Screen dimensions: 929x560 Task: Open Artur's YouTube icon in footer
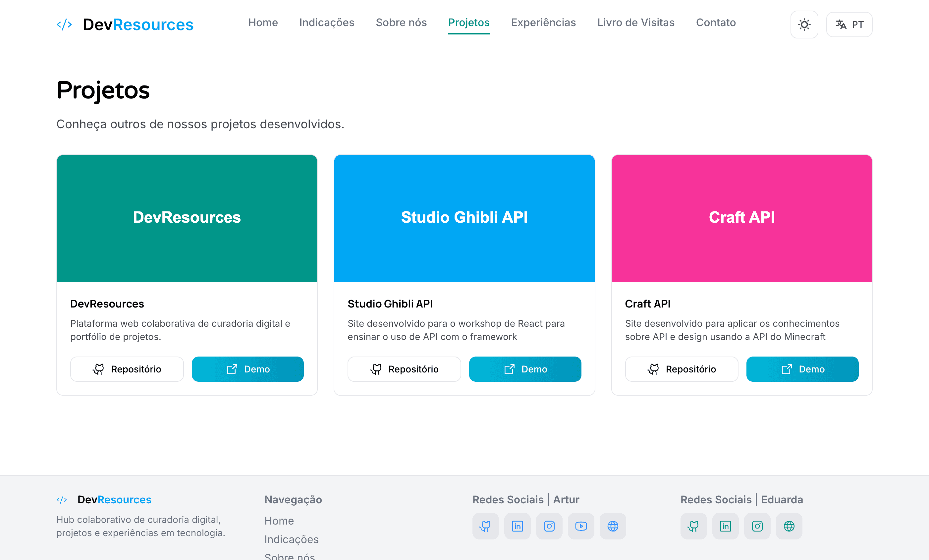[581, 526]
